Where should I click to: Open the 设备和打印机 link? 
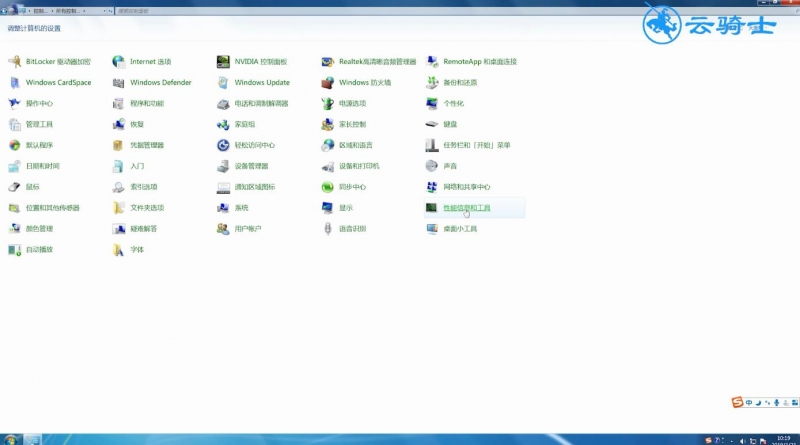click(359, 166)
